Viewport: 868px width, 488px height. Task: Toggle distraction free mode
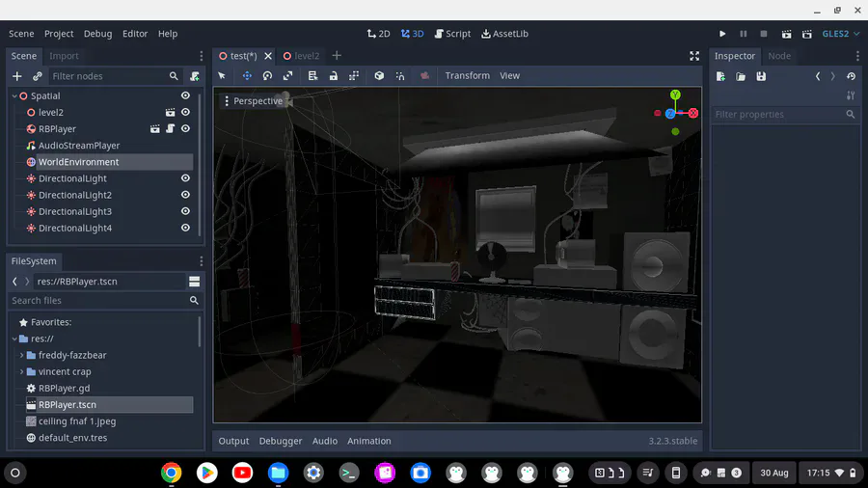click(694, 56)
